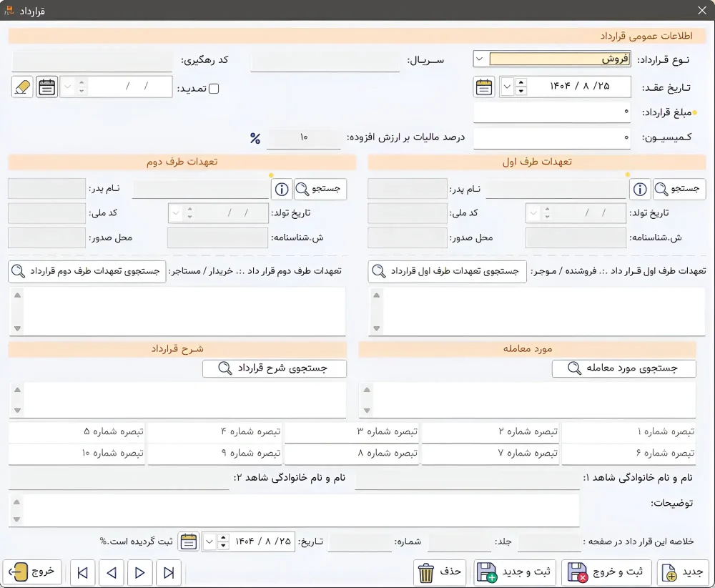Screen dimensions: 715x588
Task: Click bottom registration date spinner
Action: click(223, 542)
